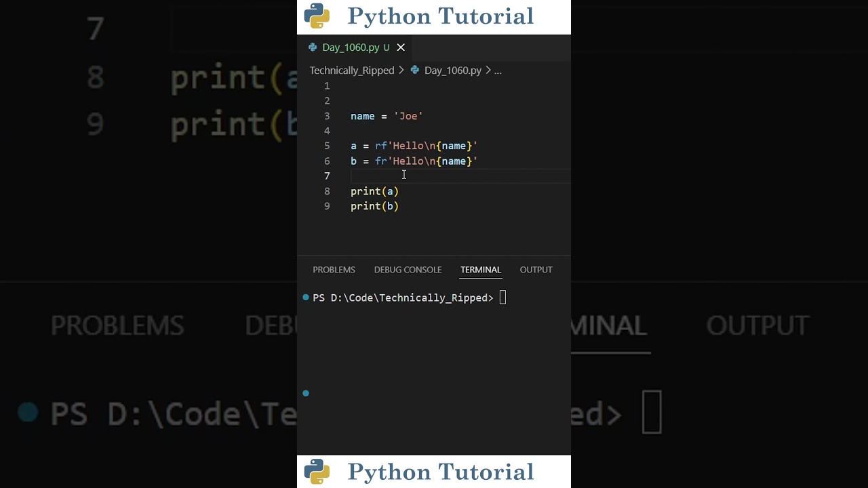This screenshot has height=488, width=868.
Task: Click the print(b) statement
Action: [374, 206]
